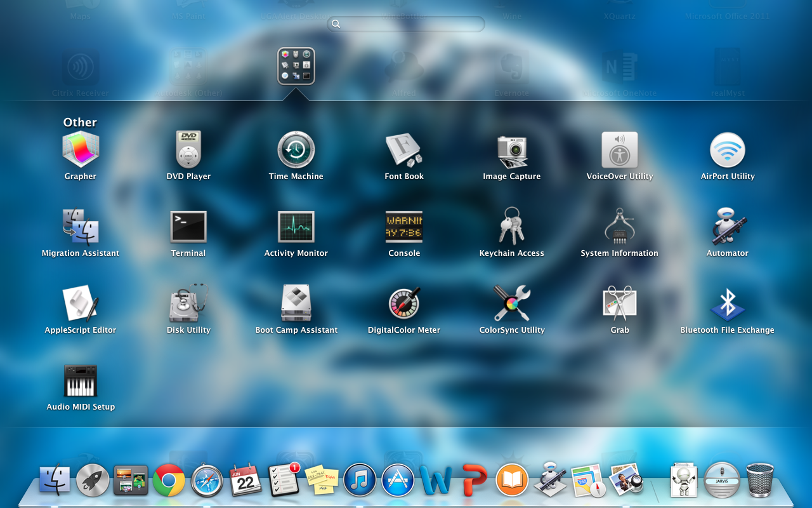Click the Bluetooth File Exchange label
This screenshot has width=812, height=508.
click(728, 330)
